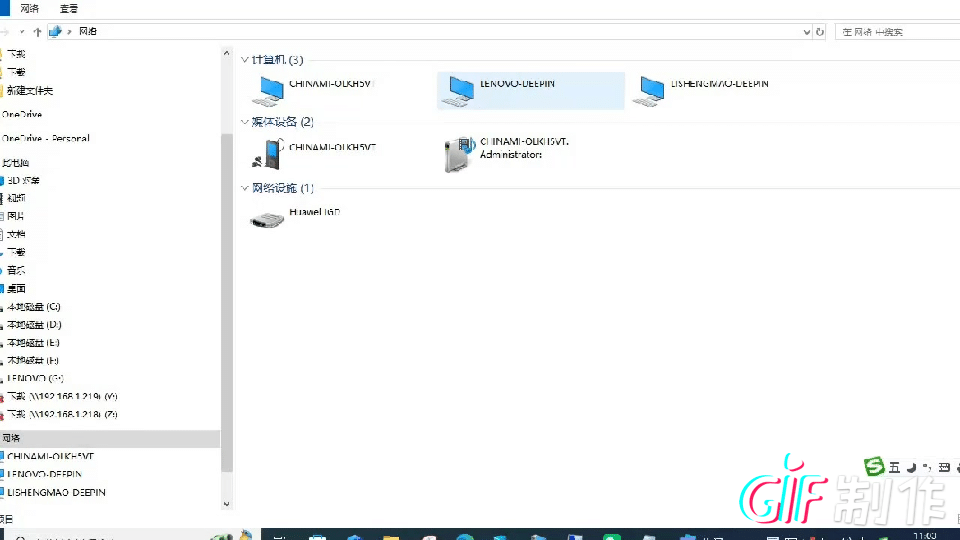This screenshot has height=540, width=960.
Task: Select 图片 folder in sidebar
Action: tap(15, 216)
